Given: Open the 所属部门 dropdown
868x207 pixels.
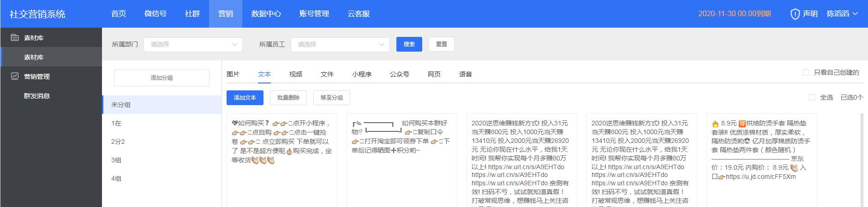Looking at the screenshot, I should tap(193, 44).
